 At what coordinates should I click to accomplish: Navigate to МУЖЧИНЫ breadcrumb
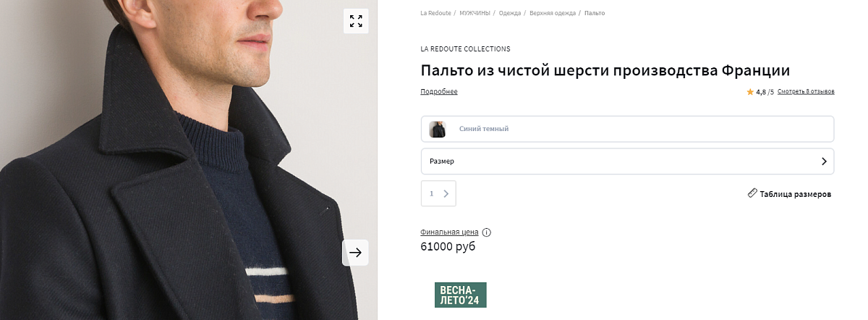[x=475, y=13]
